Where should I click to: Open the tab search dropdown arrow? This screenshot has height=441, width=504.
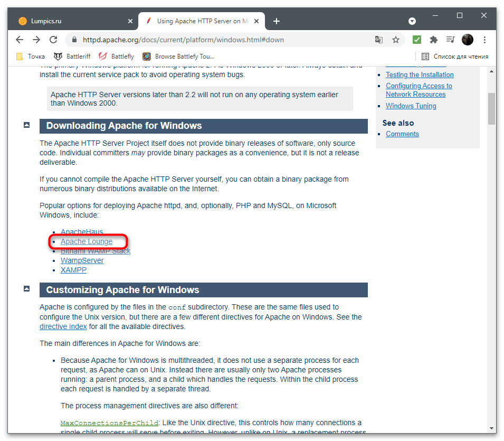412,21
